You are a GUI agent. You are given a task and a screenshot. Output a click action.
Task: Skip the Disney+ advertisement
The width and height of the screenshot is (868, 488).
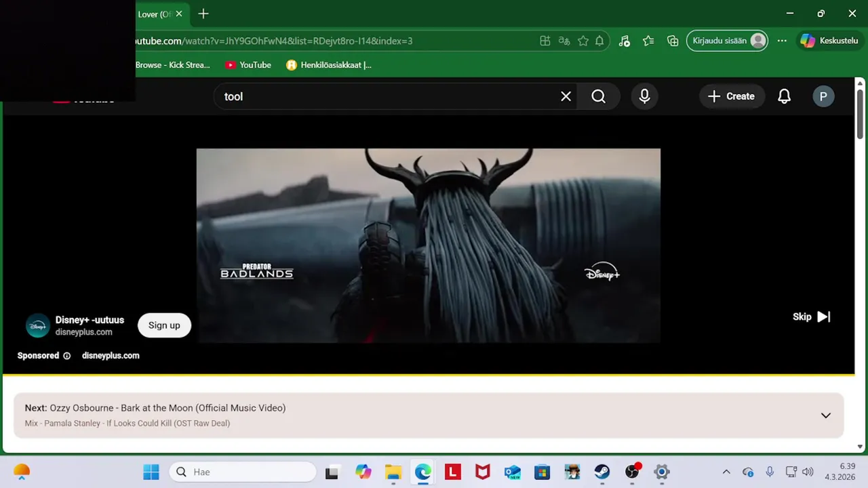[x=811, y=317]
